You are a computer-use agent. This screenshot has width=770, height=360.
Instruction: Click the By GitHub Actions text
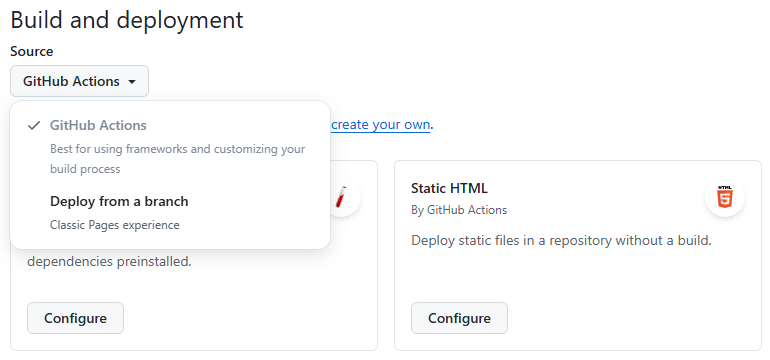click(459, 210)
